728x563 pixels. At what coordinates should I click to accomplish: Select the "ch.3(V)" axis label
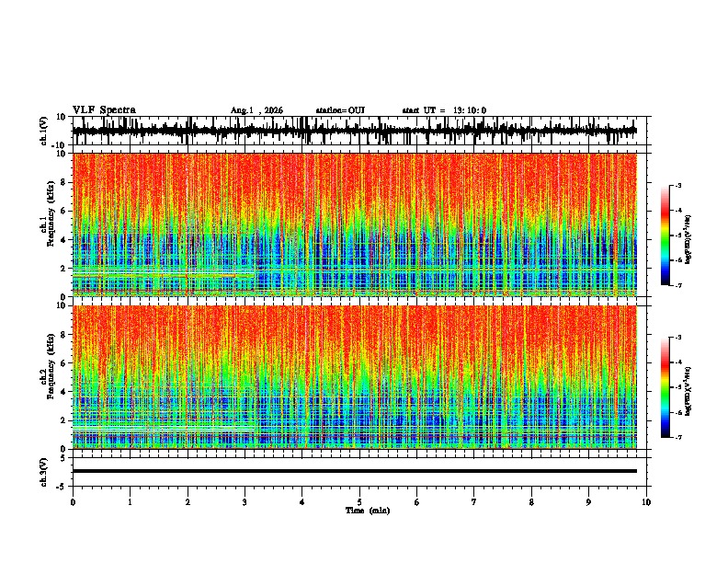click(44, 472)
